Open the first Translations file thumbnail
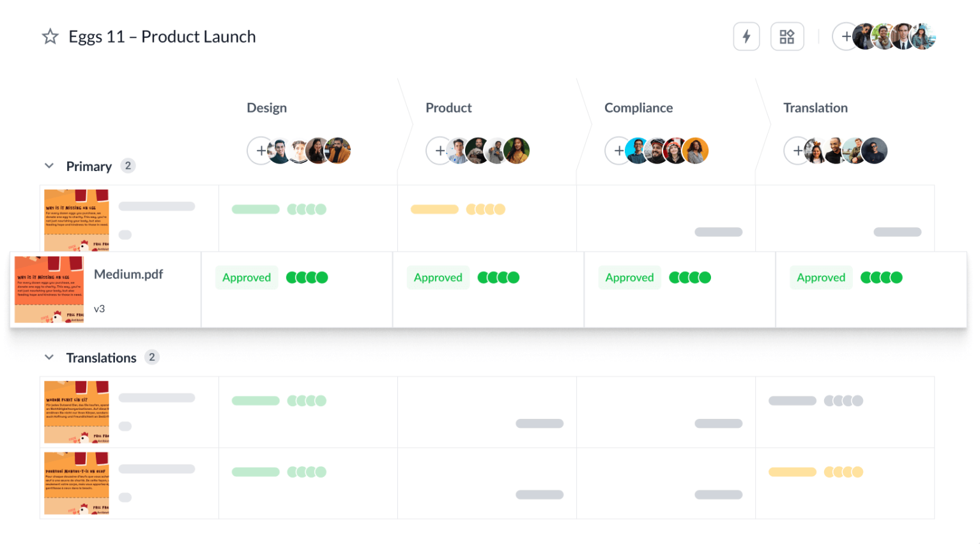The image size is (980, 544). point(77,412)
